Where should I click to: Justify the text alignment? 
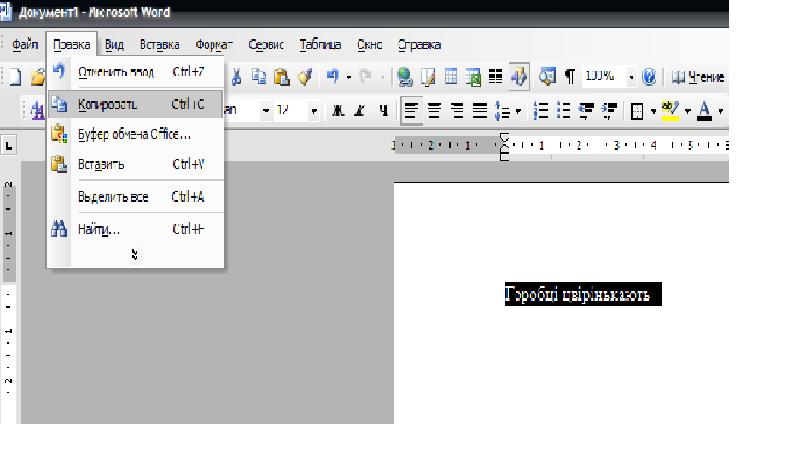click(480, 110)
